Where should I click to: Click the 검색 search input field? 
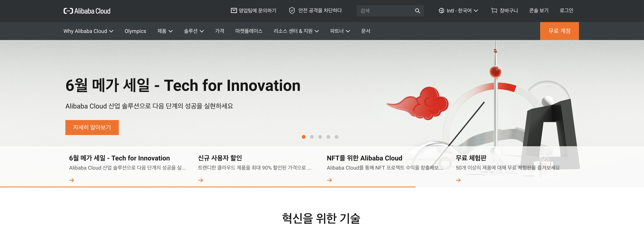click(x=385, y=11)
